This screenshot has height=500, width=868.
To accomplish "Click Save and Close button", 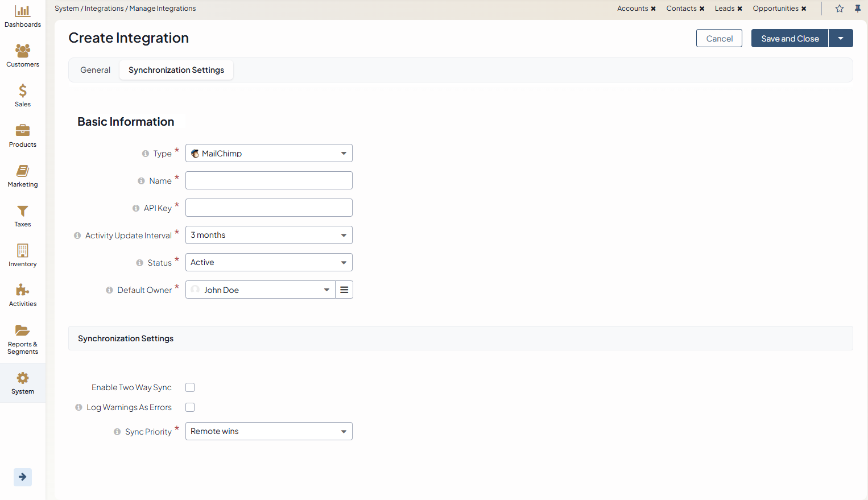I will click(x=790, y=38).
